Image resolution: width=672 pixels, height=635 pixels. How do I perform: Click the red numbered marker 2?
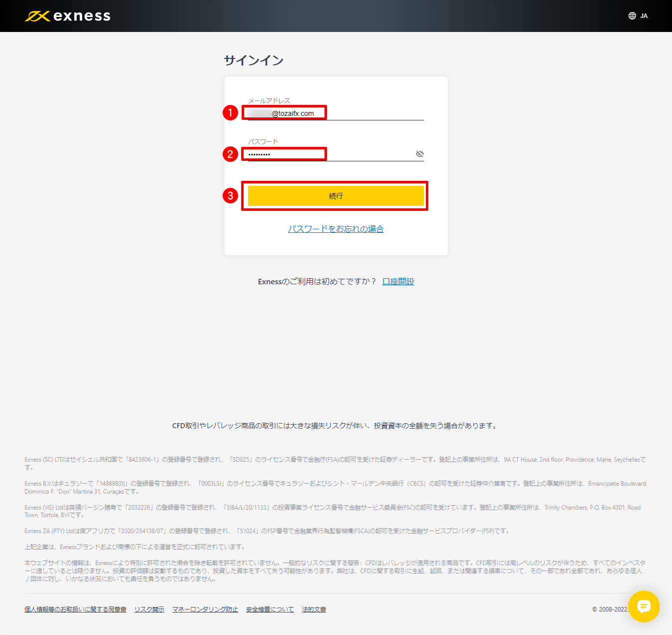click(230, 154)
